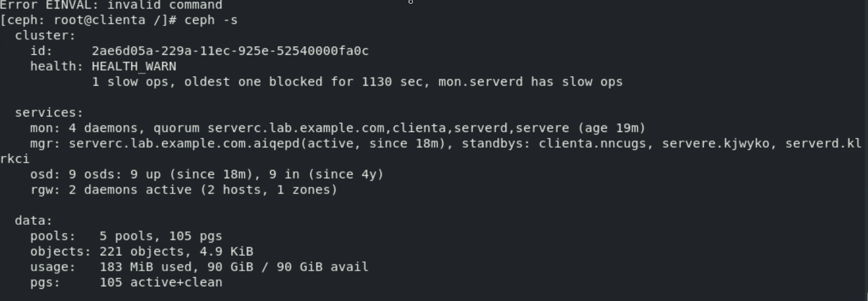Click the '105 active+clean' pgs value
The width and height of the screenshot is (868, 301).
[161, 282]
